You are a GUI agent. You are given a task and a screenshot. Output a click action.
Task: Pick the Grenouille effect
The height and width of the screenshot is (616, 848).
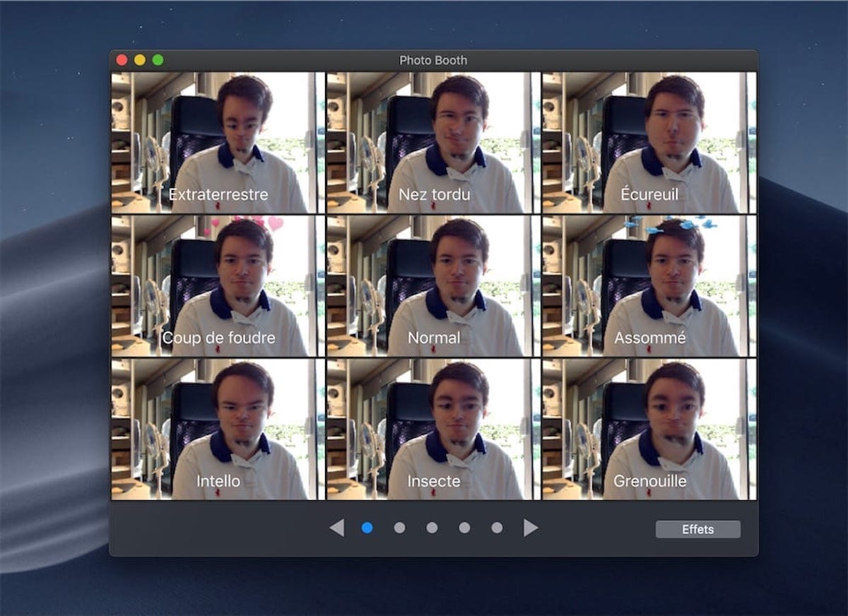click(649, 429)
